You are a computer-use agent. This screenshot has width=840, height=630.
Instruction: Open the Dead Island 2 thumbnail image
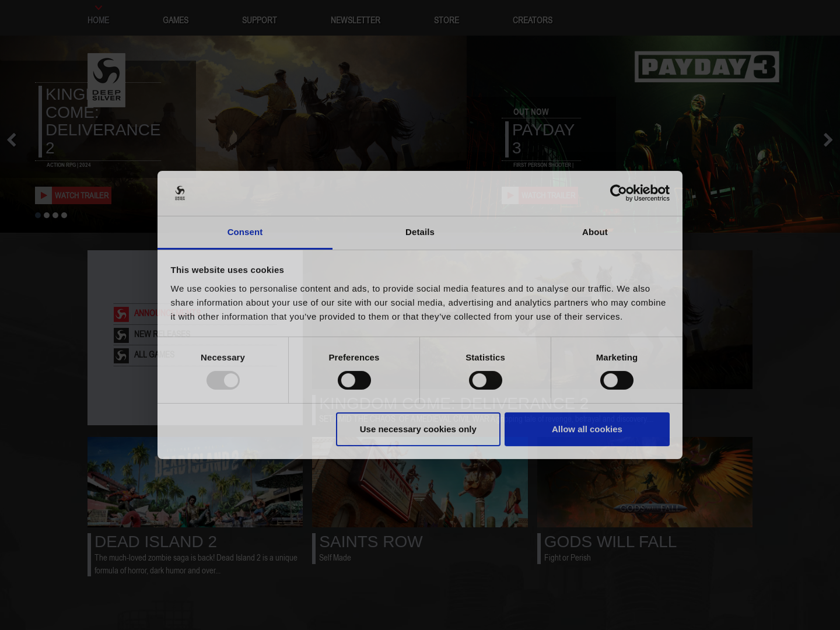[x=195, y=482]
